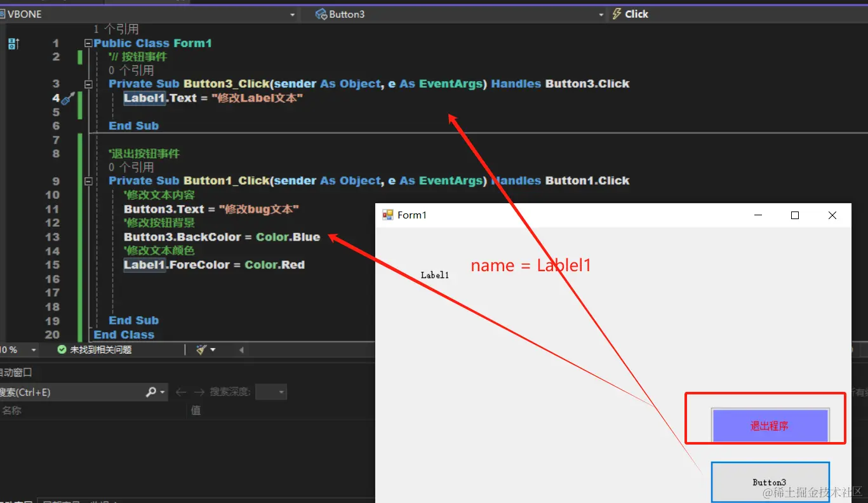
Task: Click the '退出按钮事件 comment line
Action: coord(144,154)
